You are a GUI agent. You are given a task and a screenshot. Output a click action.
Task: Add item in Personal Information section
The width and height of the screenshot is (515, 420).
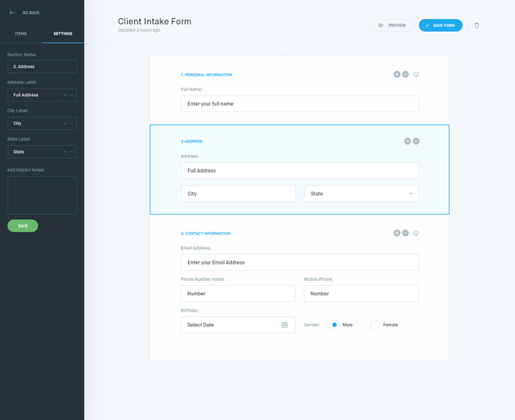[x=397, y=74]
